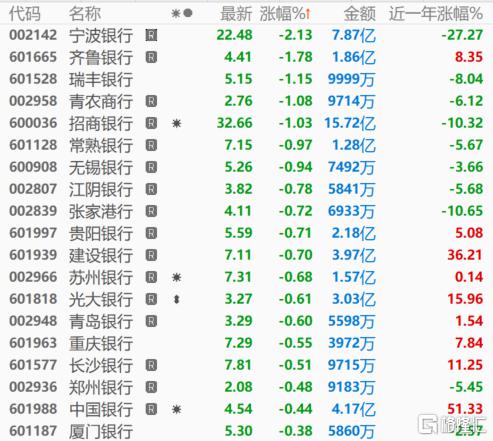Click the star marker on 苏州银行 row
This screenshot has height=441, width=493.
pyautogui.click(x=176, y=277)
